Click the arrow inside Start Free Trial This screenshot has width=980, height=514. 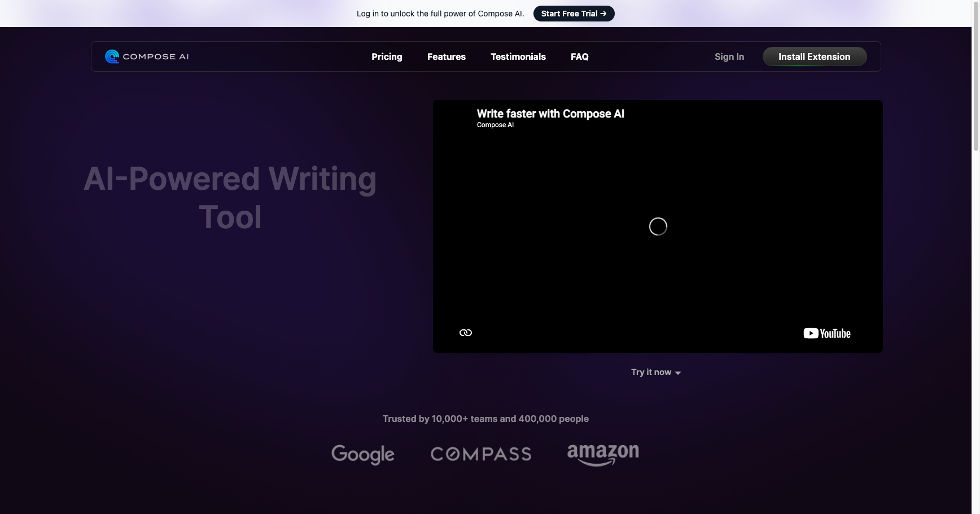pos(603,14)
